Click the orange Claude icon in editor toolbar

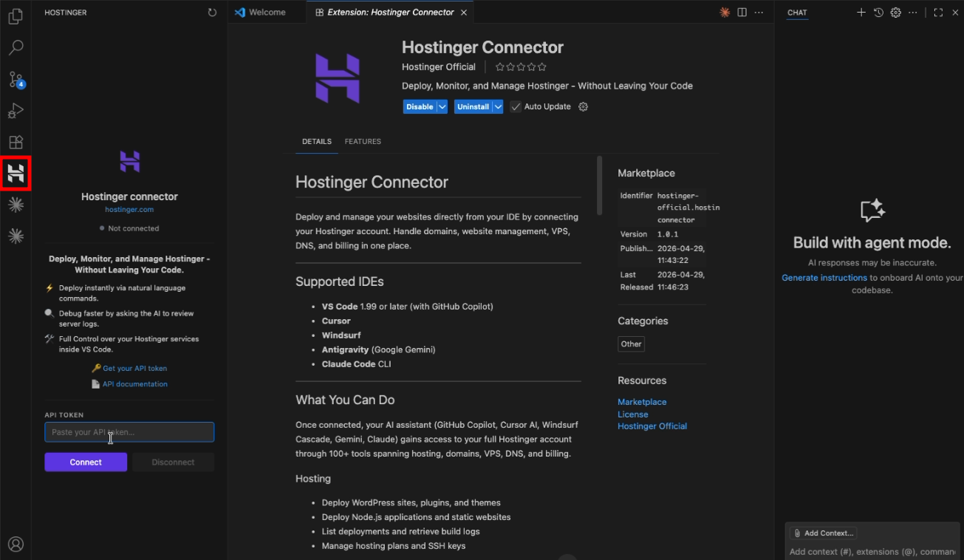[x=725, y=13]
